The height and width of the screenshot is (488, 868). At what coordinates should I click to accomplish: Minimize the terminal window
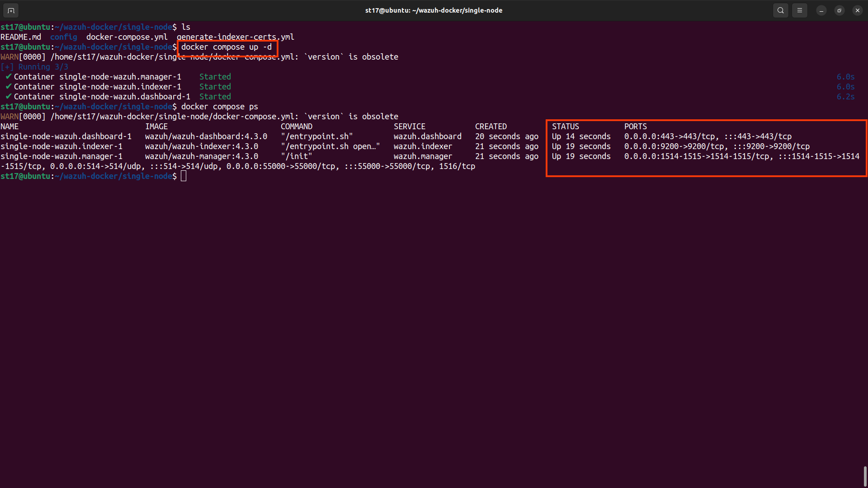click(821, 10)
